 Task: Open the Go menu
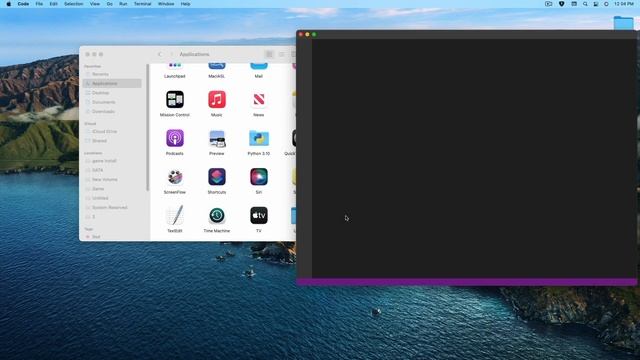(109, 4)
